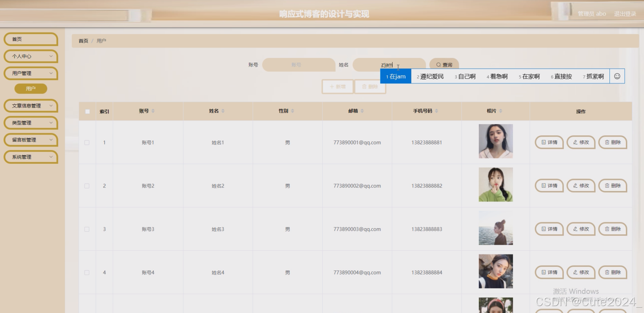
Task: Expand 个人中心 sidebar menu
Action: point(31,56)
